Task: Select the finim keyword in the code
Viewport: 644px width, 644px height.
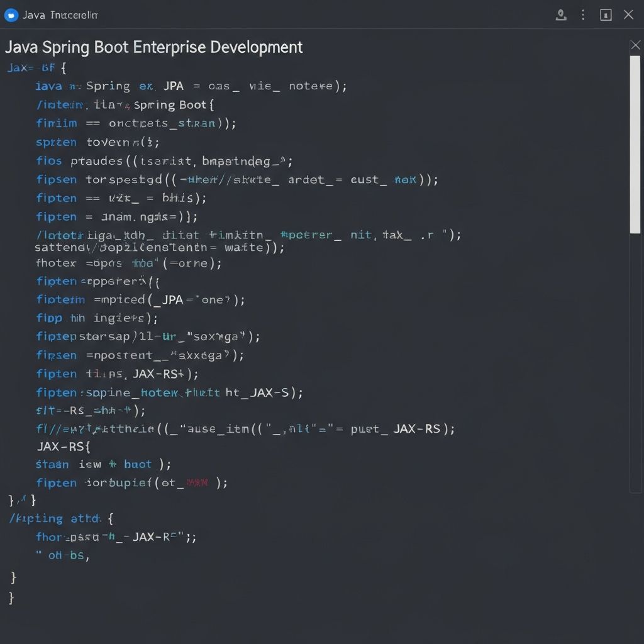Action: (x=57, y=123)
